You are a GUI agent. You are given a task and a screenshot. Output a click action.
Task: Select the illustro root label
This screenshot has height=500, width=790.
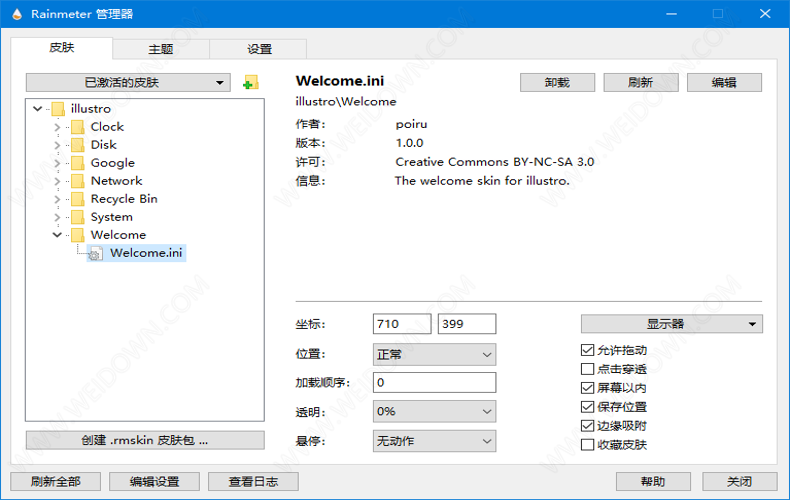pyautogui.click(x=91, y=109)
